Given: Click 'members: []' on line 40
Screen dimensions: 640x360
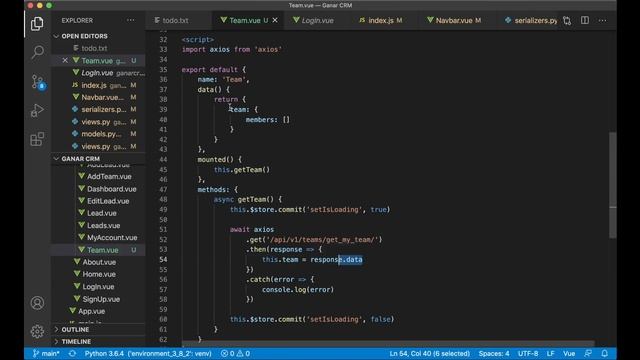Looking at the screenshot, I should pyautogui.click(x=267, y=120).
